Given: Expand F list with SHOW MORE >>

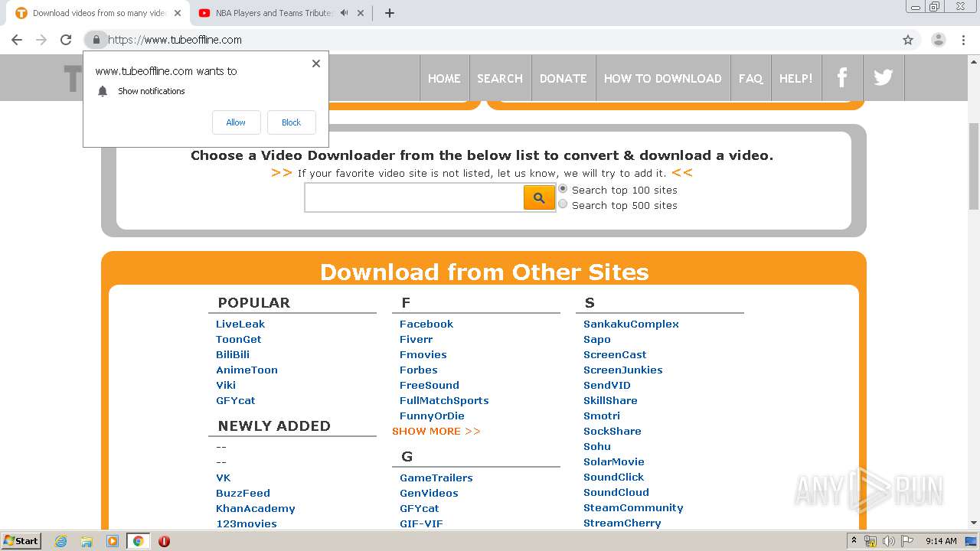Looking at the screenshot, I should (436, 431).
